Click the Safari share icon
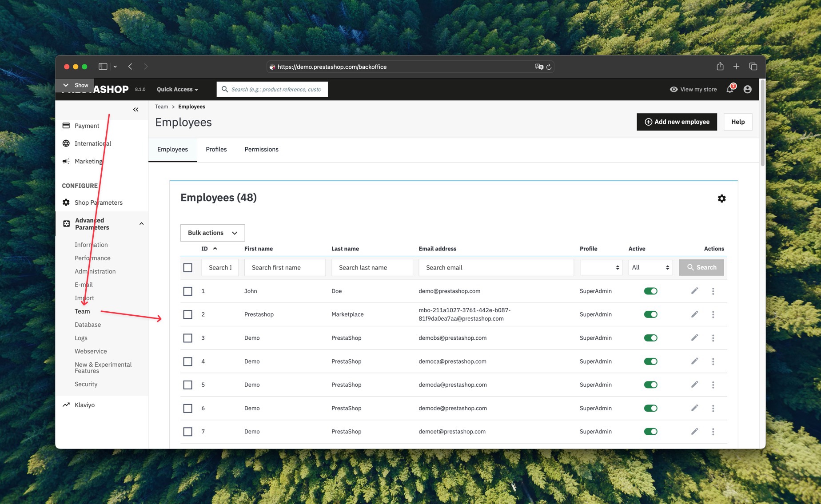 point(720,66)
